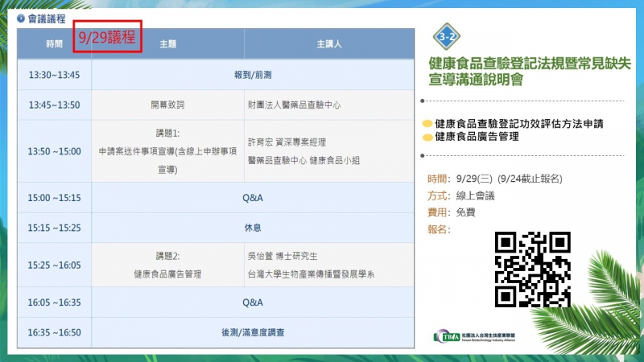Click the 休息 break row

coord(253,228)
